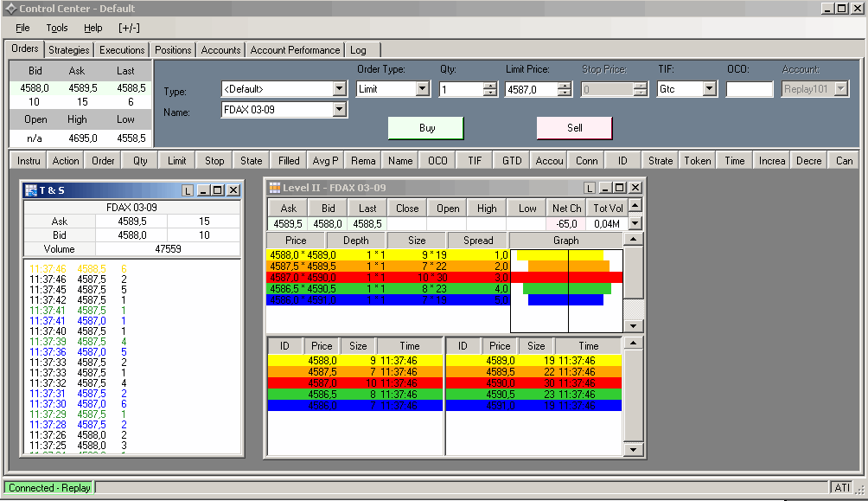Expand the instrument Name dropdown
This screenshot has height=501, width=868.
click(339, 110)
